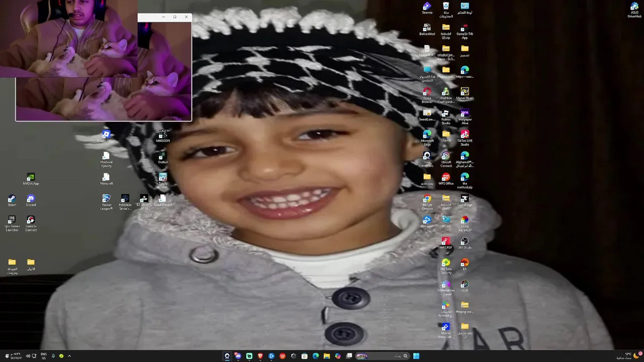
Task: Open the ASUS DriverHub shortcut
Action: 634,10
